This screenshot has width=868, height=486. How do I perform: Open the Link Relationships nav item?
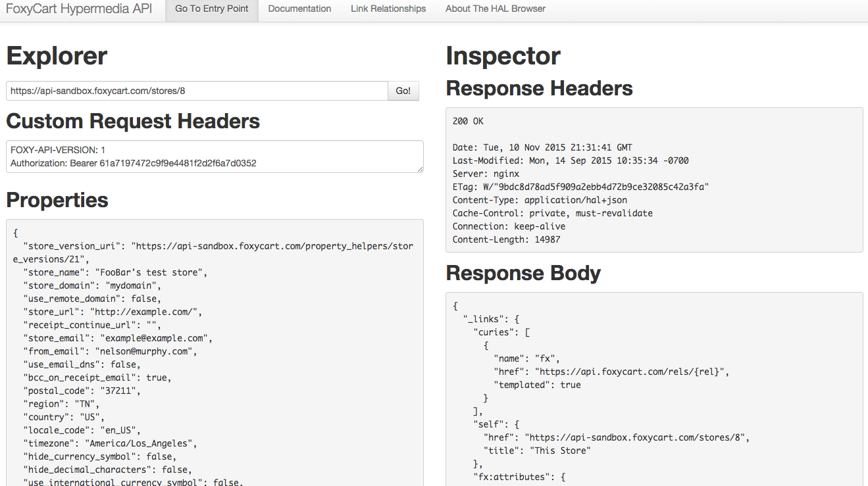(x=388, y=9)
